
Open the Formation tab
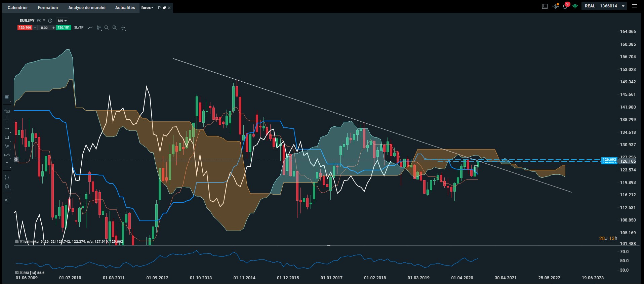(48, 7)
